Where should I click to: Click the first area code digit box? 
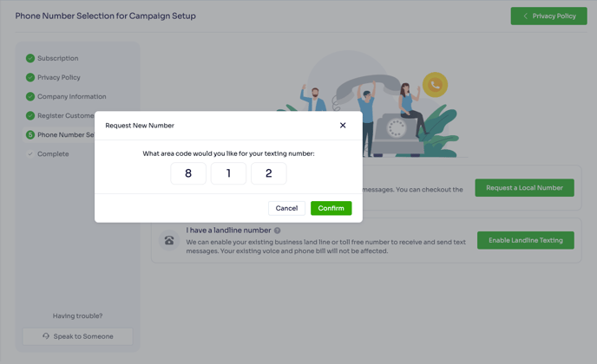tap(188, 173)
